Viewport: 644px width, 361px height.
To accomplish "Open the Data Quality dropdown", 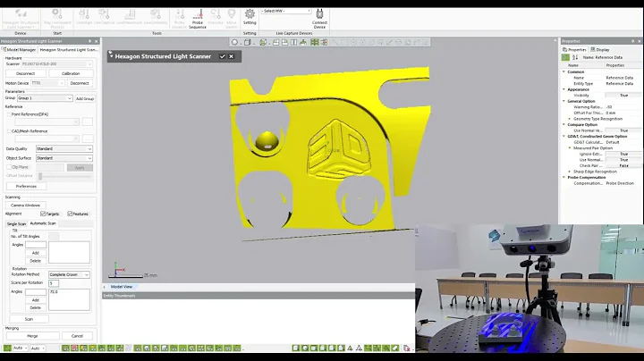I will point(64,149).
